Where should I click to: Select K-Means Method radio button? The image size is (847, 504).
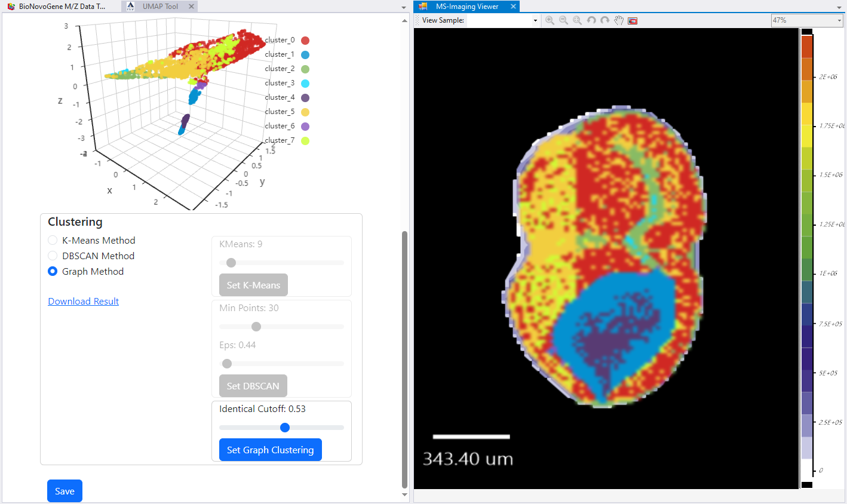[53, 240]
